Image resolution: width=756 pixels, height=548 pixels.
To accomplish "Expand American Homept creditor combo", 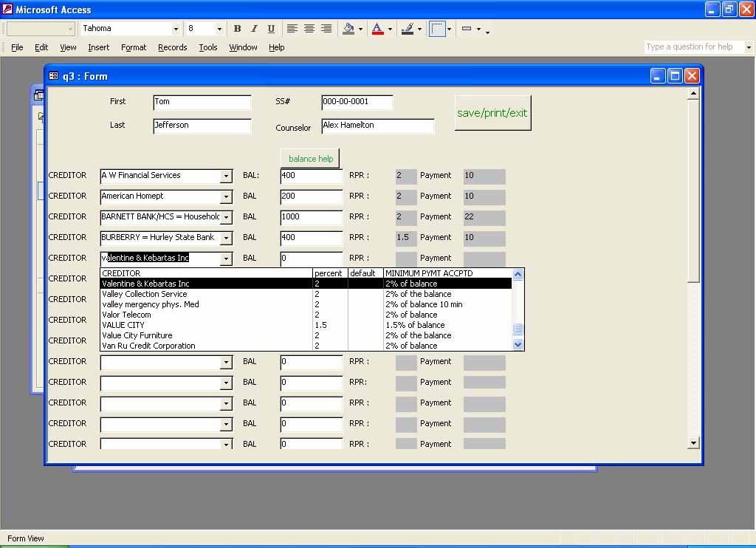I will (x=226, y=196).
